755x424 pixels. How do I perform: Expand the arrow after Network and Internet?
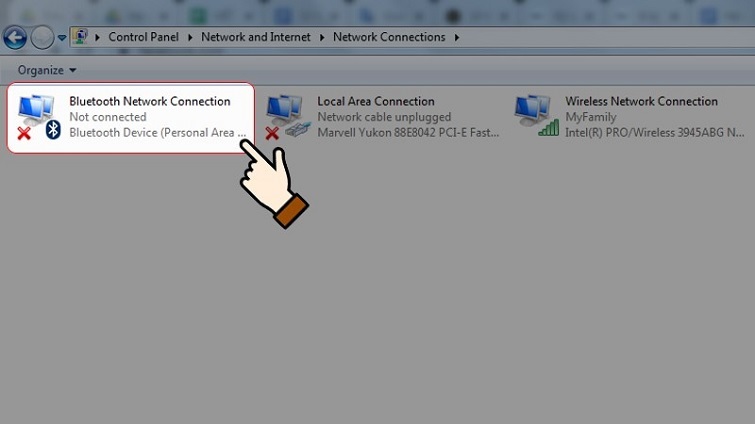point(322,37)
